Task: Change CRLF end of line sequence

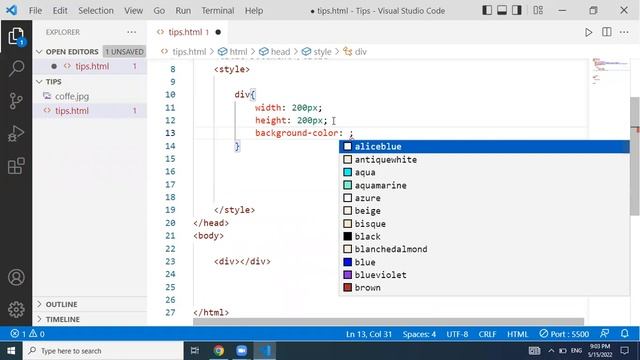Action: (487, 334)
